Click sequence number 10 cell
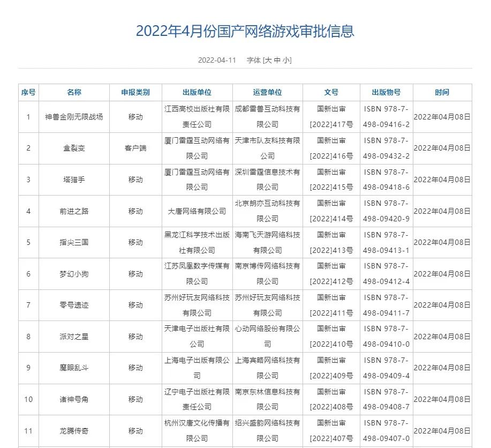 (28, 399)
